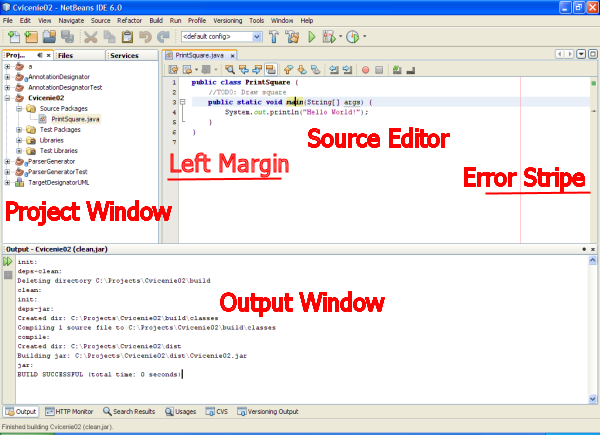This screenshot has width=600, height=435.
Task: Click the Redo arrow icon
Action: click(163, 37)
